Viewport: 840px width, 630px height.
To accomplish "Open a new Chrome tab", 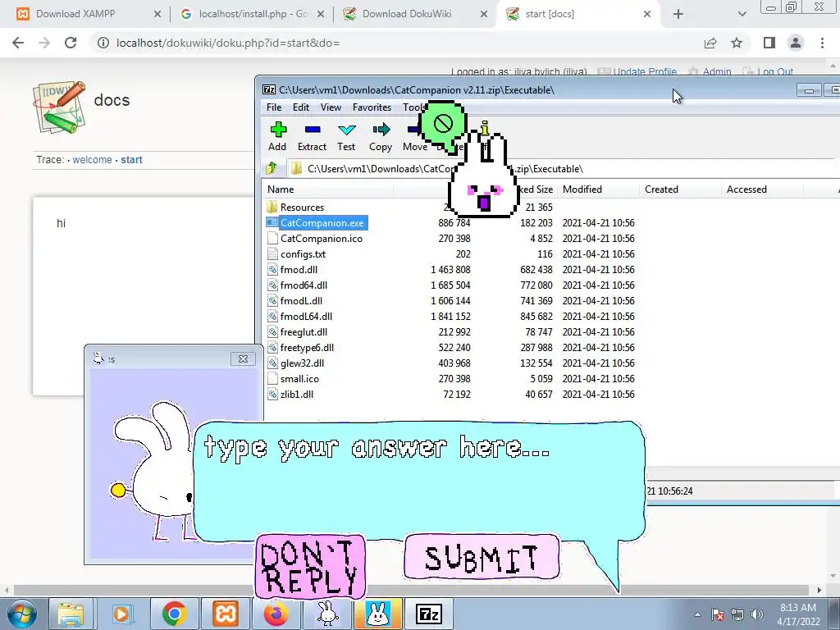I will pos(678,14).
